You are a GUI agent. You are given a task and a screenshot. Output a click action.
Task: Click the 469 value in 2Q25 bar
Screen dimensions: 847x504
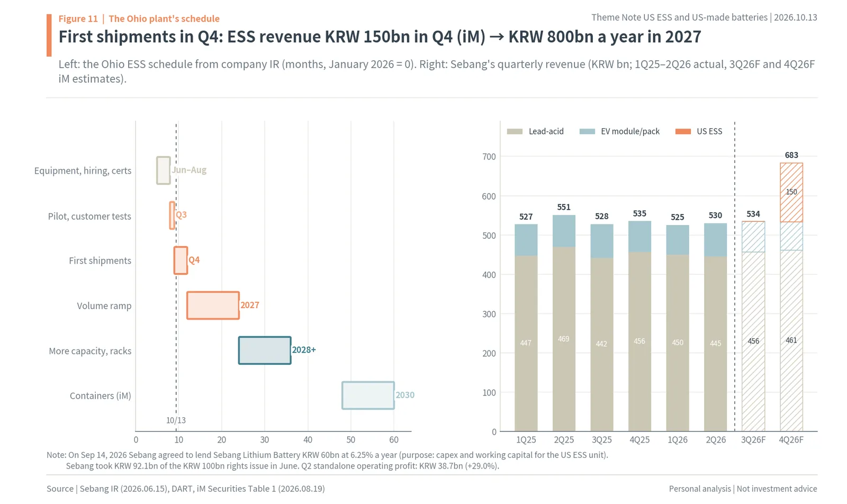tap(564, 339)
